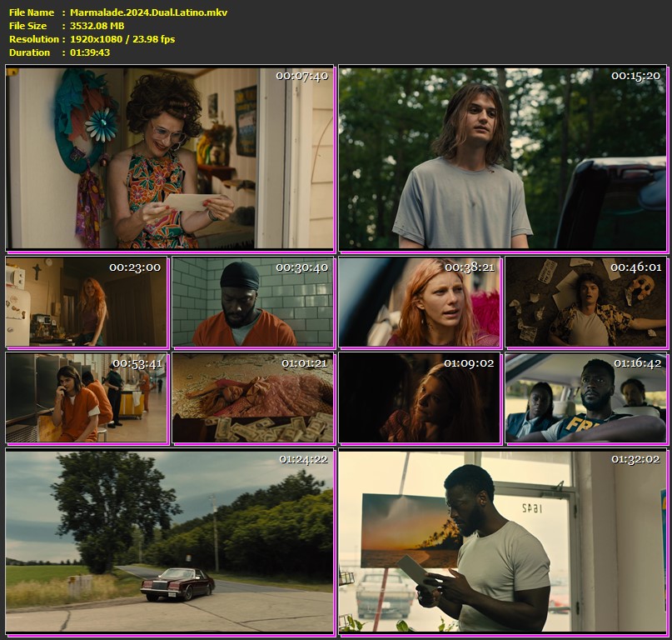Open the red-haired woman thumbnail at 00:38:21
Screen dimensions: 672x640
pyautogui.click(x=420, y=302)
